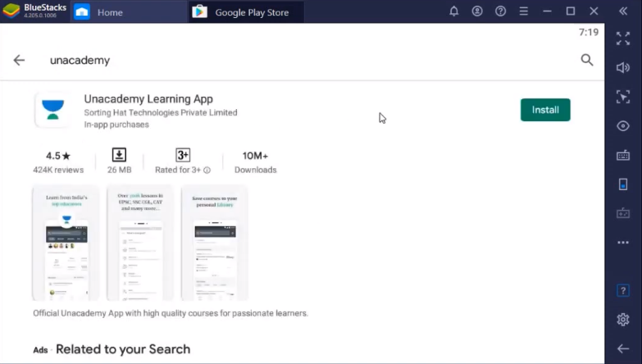Image resolution: width=642 pixels, height=364 pixels.
Task: Open the BlueStacks help icon
Action: (x=500, y=11)
